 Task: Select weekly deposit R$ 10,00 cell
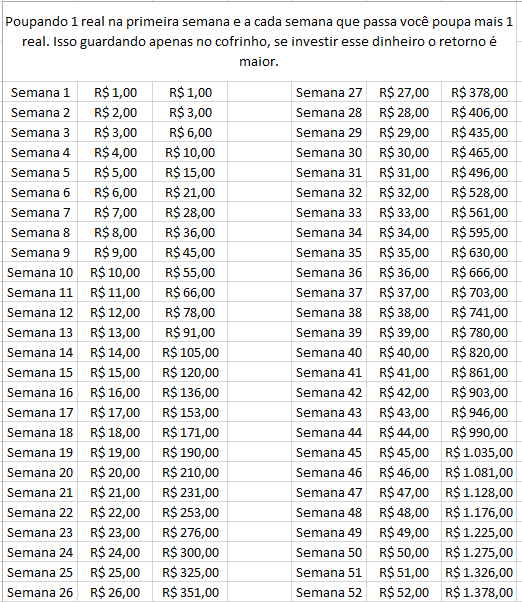(x=115, y=272)
